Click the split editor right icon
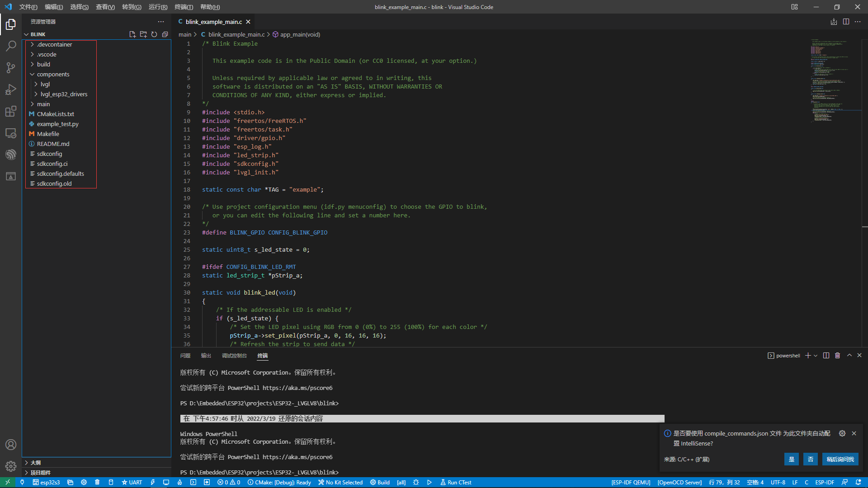The width and height of the screenshot is (868, 488). click(846, 22)
